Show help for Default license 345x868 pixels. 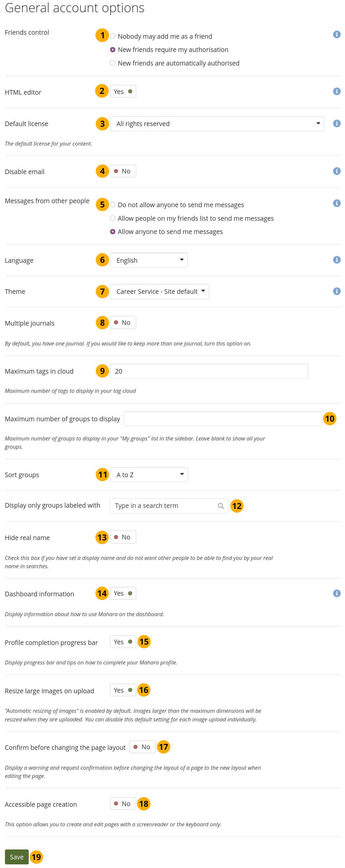tap(336, 123)
